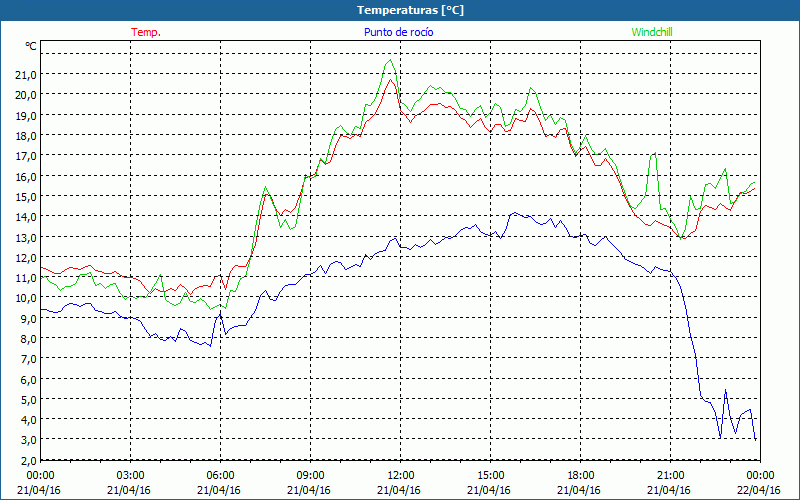The image size is (800, 500).
Task: Click the 20,0 y-axis value
Action: pyautogui.click(x=27, y=95)
